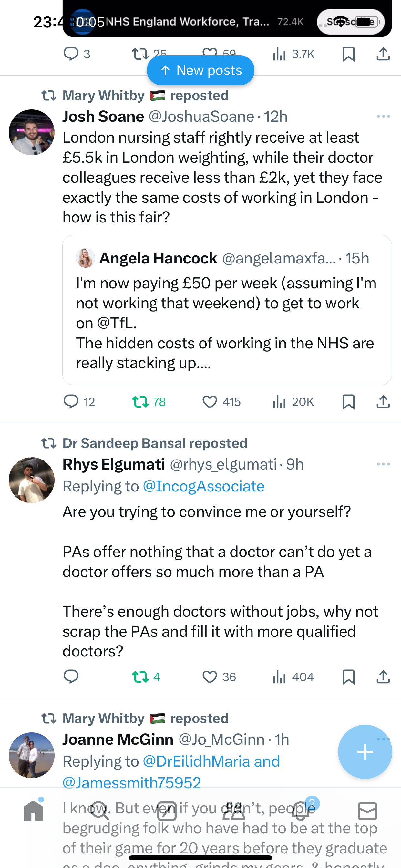
Task: Open more options for Josh Soane's post
Action: coord(383,116)
